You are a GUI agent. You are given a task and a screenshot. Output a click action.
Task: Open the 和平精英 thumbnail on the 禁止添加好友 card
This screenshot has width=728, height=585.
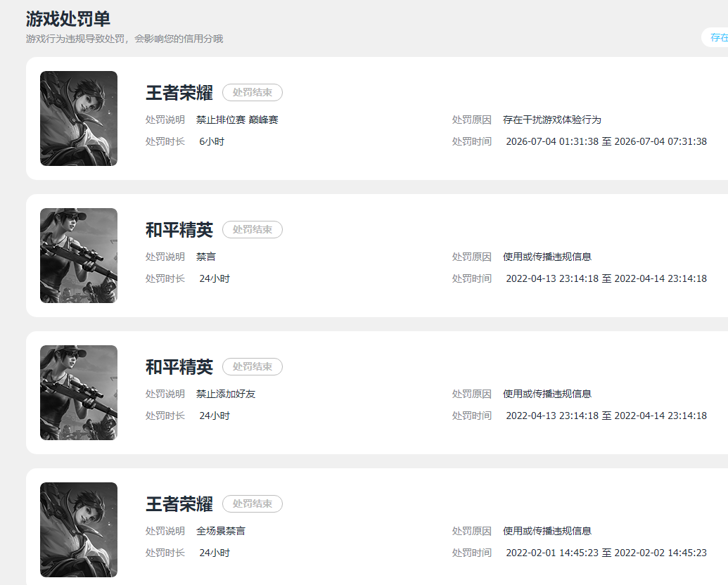click(79, 392)
